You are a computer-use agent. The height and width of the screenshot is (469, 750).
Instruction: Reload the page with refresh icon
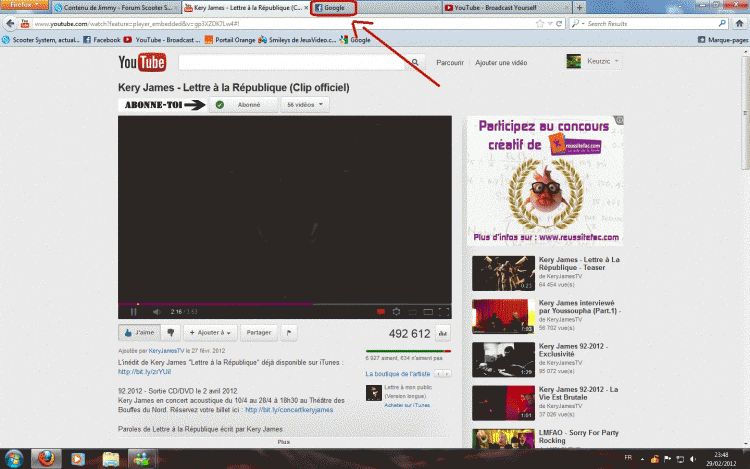pos(559,23)
